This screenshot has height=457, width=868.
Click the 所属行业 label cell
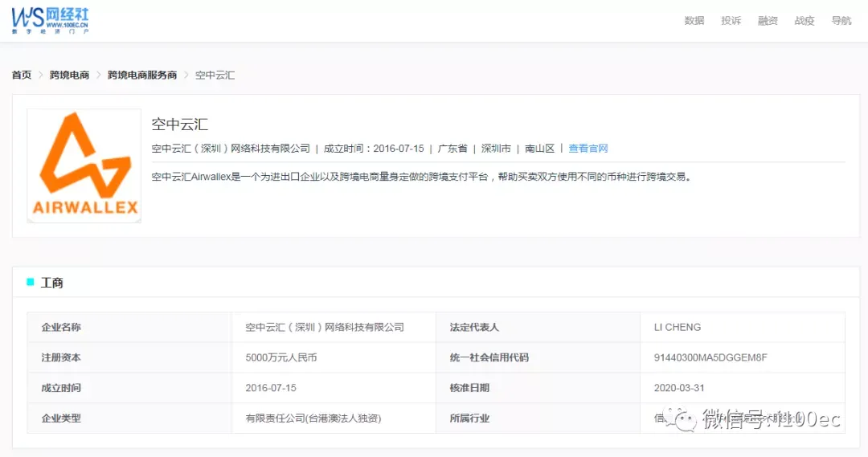[x=538, y=418]
